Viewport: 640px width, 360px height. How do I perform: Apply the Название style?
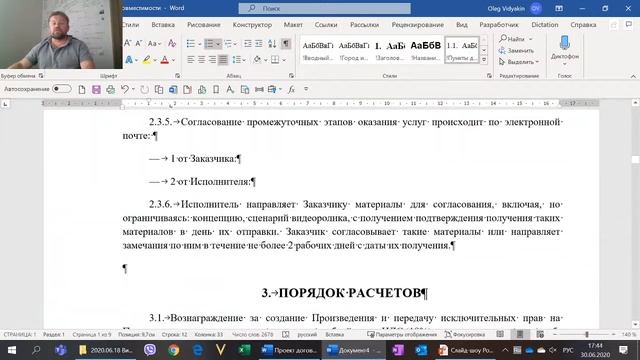pyautogui.click(x=425, y=50)
